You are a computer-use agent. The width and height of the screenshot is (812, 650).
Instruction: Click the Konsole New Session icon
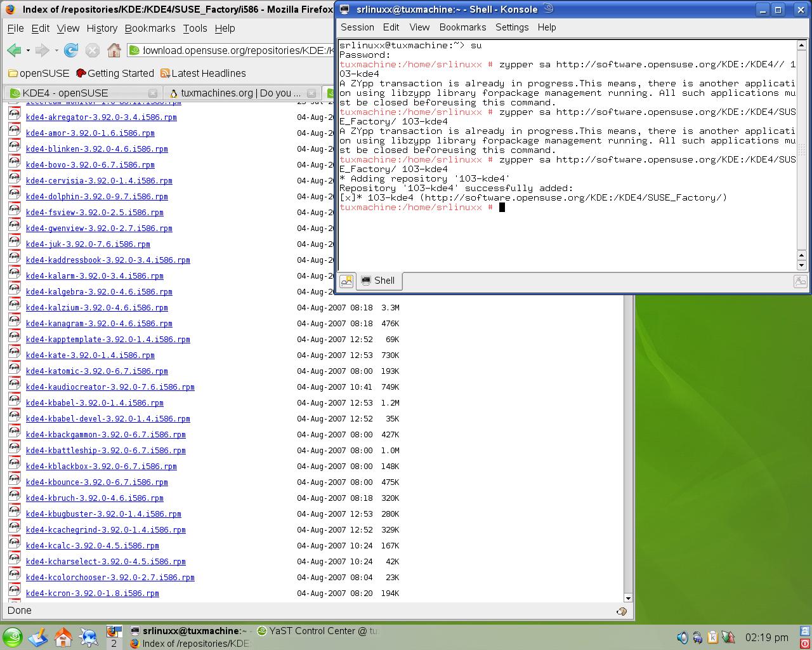point(346,281)
